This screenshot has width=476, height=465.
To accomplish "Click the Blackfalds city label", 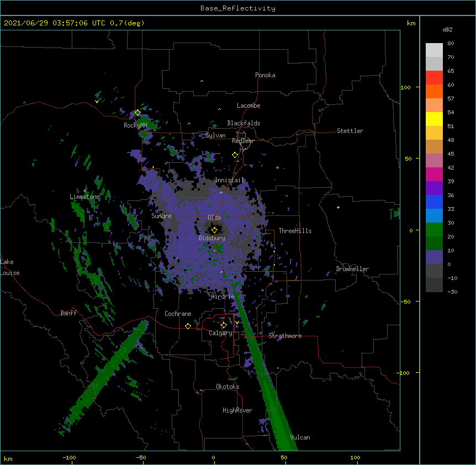I will coord(244,123).
